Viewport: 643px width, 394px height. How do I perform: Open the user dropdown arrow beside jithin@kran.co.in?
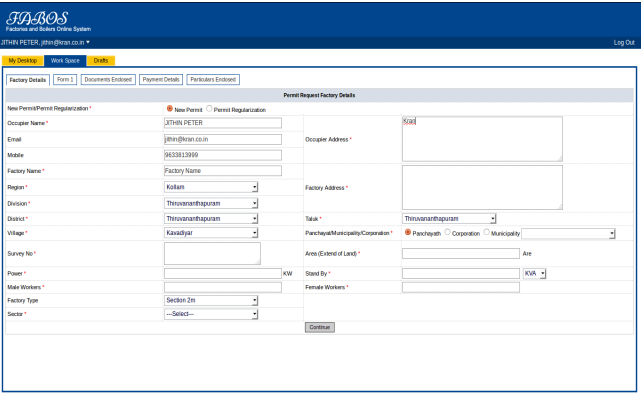[88, 42]
